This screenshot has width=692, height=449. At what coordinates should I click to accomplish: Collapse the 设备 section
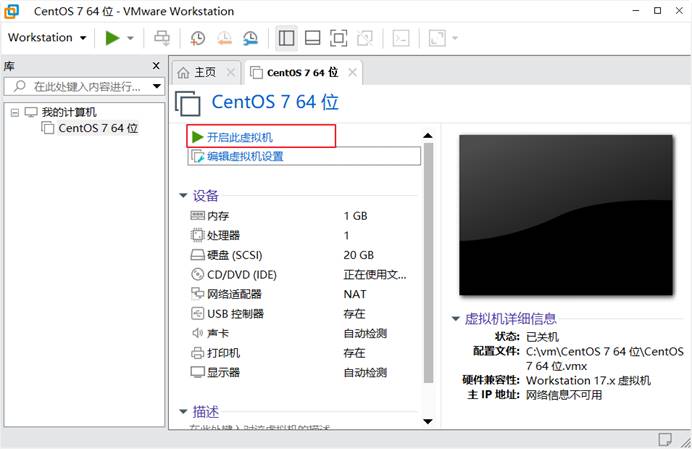183,195
